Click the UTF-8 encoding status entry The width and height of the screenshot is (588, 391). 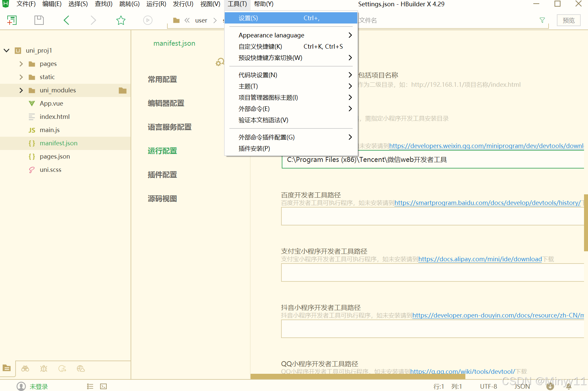click(x=489, y=386)
